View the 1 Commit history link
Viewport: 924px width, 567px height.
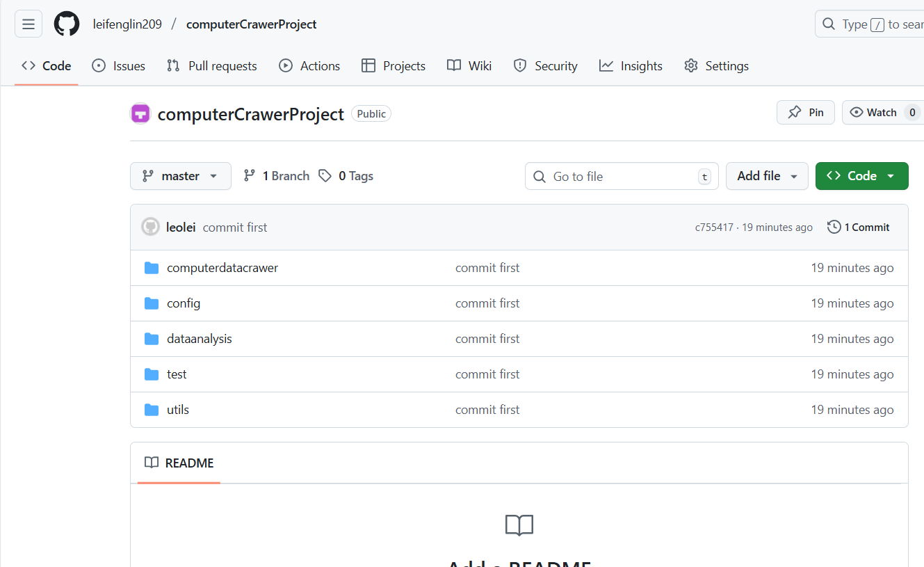click(859, 227)
